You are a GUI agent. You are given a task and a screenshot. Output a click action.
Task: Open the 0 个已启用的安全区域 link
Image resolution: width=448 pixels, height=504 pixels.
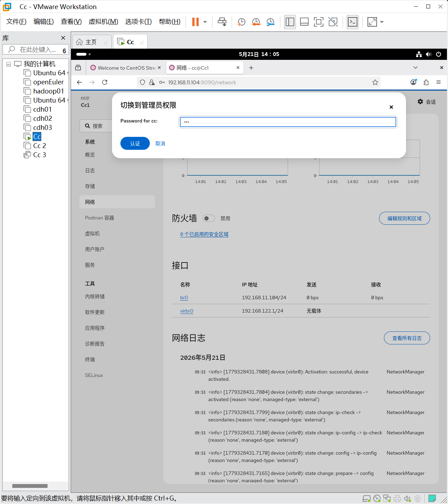tap(204, 234)
